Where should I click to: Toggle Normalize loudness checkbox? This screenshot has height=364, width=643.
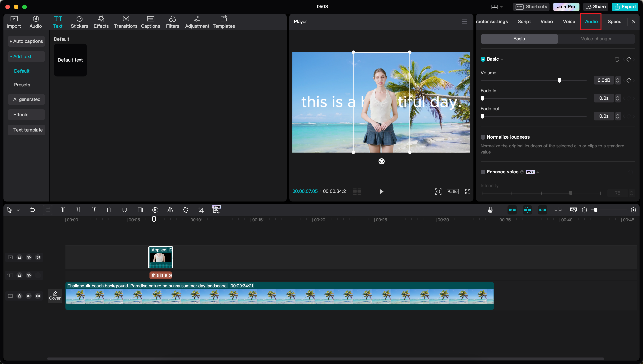tap(483, 137)
